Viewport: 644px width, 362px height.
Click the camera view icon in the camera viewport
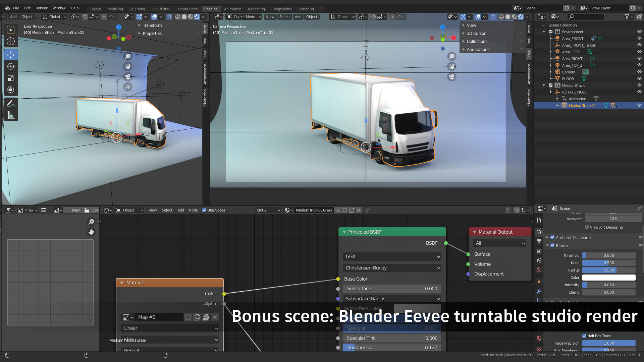coord(452,77)
